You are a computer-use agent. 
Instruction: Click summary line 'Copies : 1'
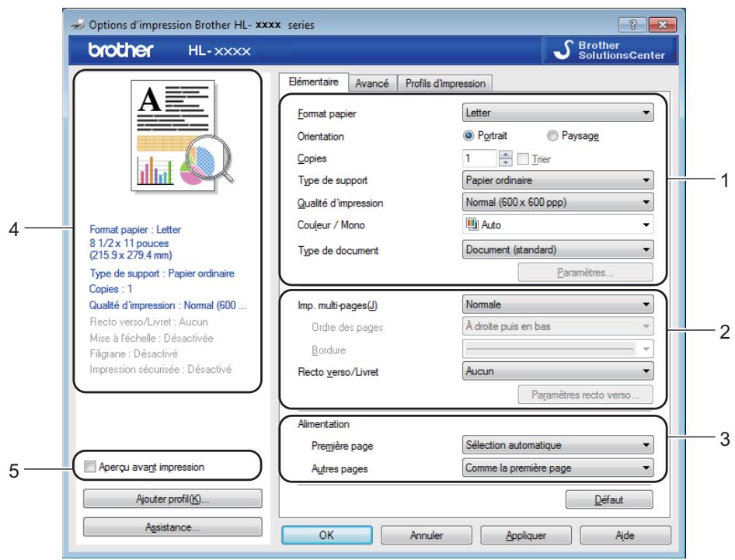click(110, 289)
